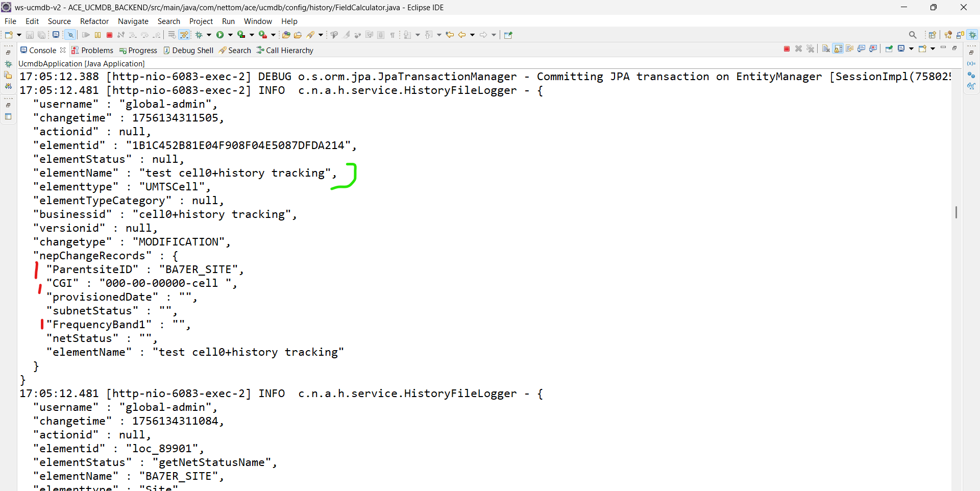The image size is (980, 491).
Task: Click the Debug bug icon in toolbar
Action: [199, 35]
